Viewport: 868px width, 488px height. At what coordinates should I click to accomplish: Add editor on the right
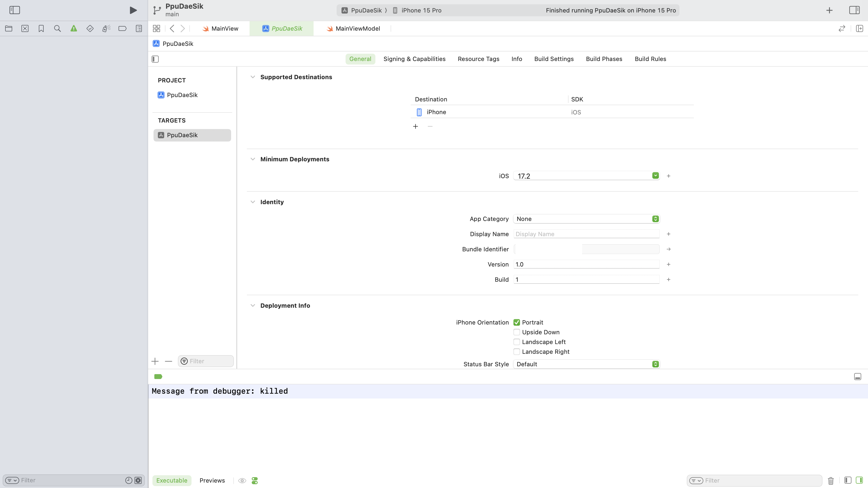(860, 29)
